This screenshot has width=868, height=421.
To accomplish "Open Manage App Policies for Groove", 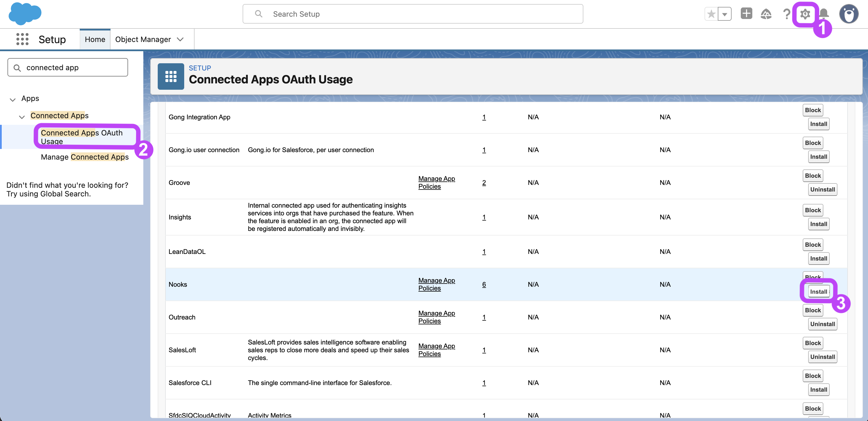I will coord(436,183).
